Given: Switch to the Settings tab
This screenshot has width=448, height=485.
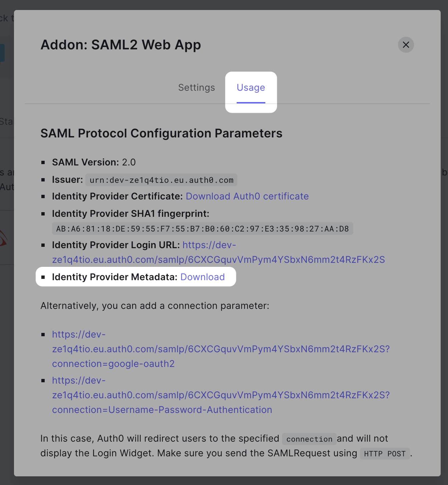Looking at the screenshot, I should click(x=197, y=88).
